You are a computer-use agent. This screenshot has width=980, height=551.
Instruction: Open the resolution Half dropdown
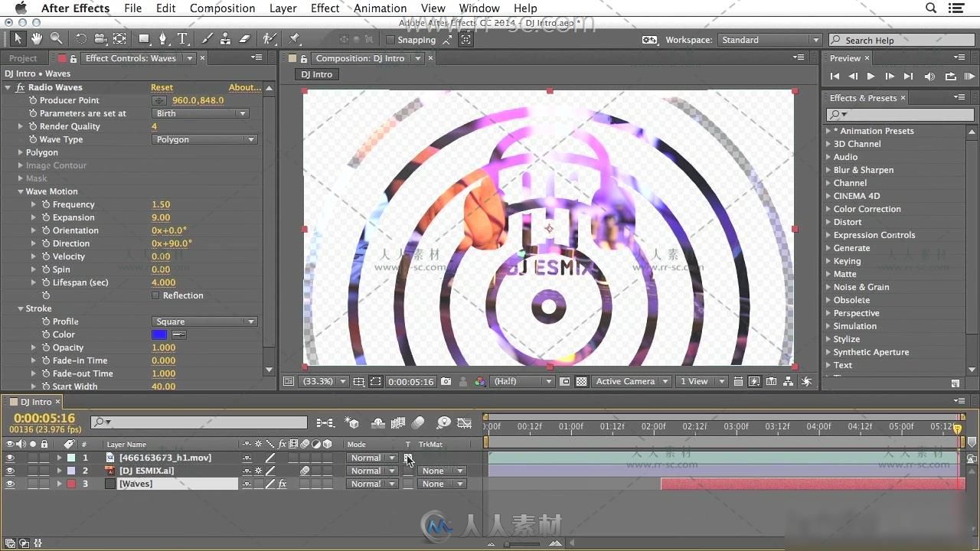[521, 381]
